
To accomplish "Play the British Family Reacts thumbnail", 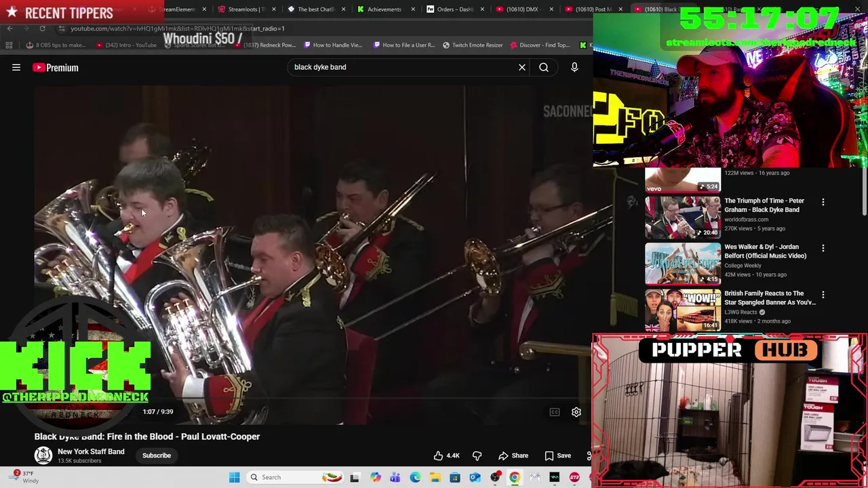I will coord(682,310).
